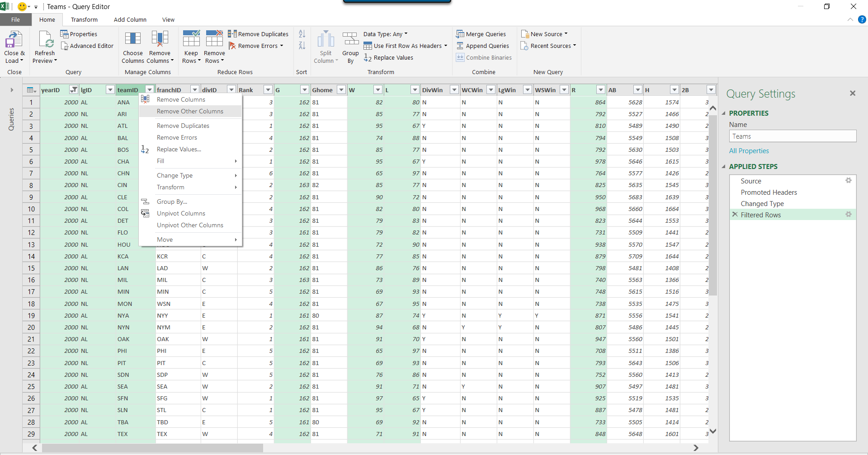
Task: Open the Data Type dropdown
Action: coord(385,34)
